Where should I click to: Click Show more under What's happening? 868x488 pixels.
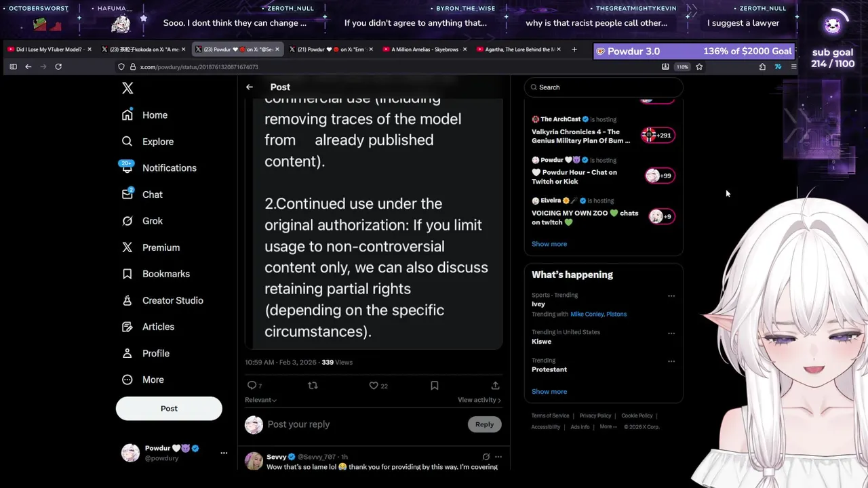549,392
